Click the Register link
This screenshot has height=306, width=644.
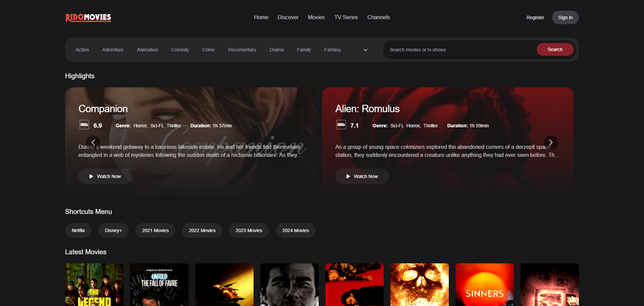pos(535,17)
